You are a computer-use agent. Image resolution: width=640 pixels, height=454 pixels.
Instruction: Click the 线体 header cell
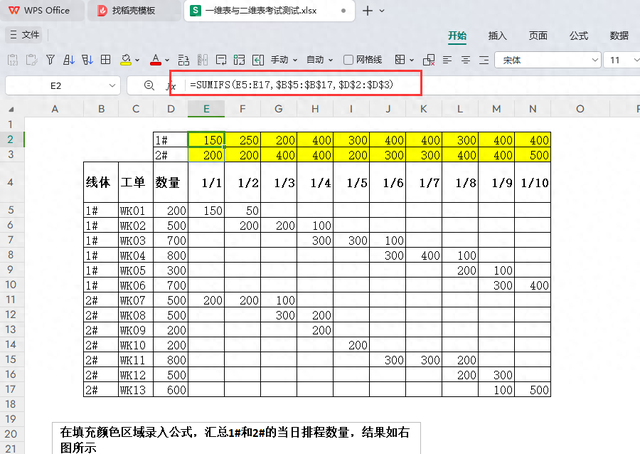coord(101,182)
